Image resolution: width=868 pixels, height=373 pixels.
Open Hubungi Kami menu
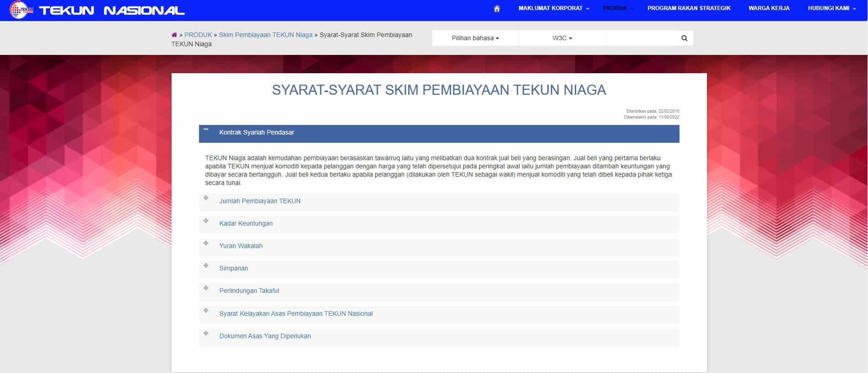[x=832, y=8]
